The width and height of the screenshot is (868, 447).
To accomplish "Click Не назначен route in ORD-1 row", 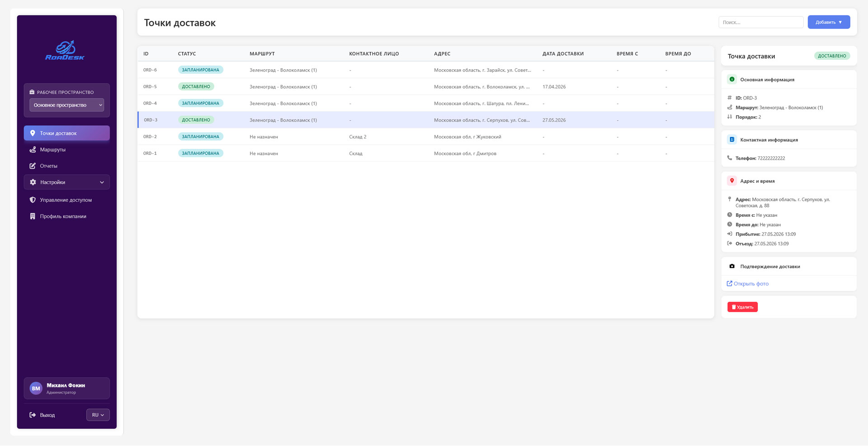I will [264, 153].
